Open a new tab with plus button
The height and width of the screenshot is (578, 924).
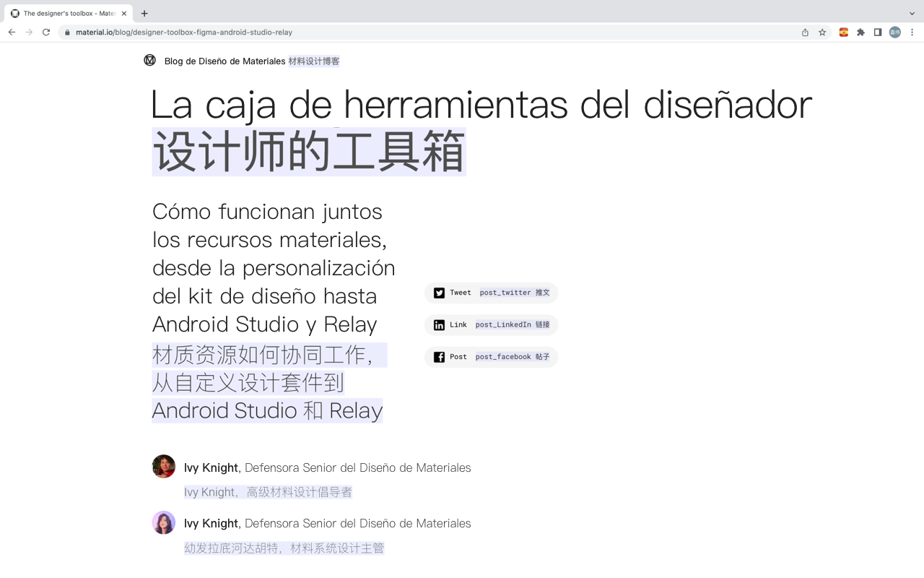tap(144, 13)
